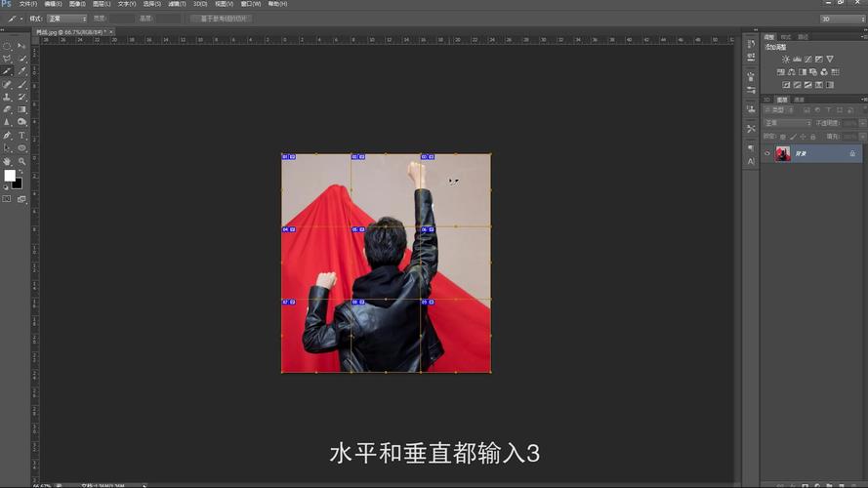
Task: Toggle layer filtering switch on or off
Action: pyautogui.click(x=863, y=110)
